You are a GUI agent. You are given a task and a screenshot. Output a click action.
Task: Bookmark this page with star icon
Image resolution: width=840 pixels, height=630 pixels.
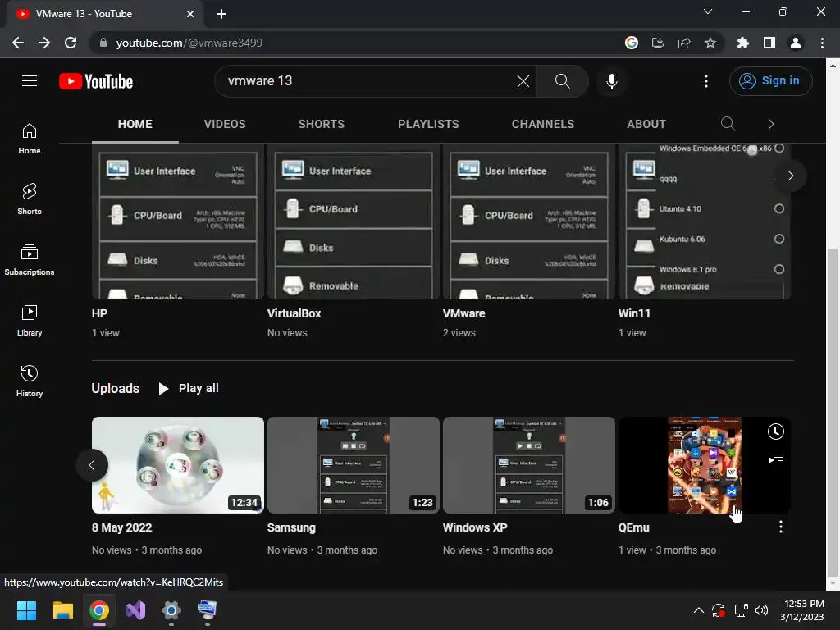pos(710,43)
